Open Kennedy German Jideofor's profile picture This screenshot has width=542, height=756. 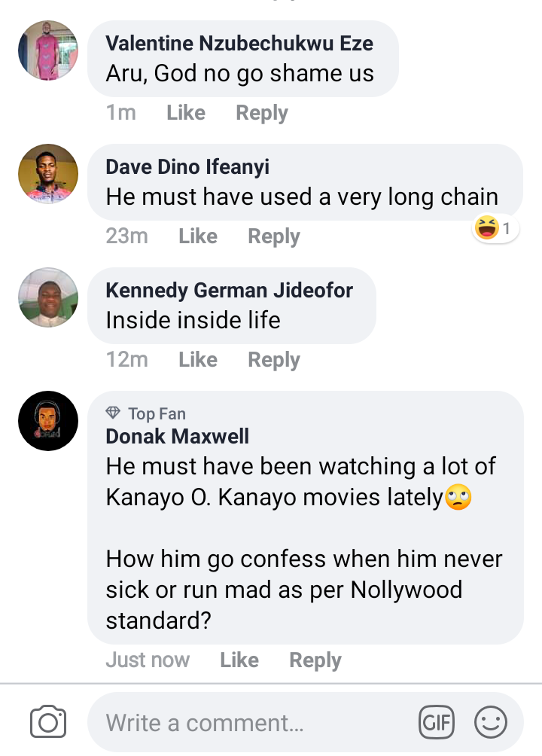coord(48,297)
